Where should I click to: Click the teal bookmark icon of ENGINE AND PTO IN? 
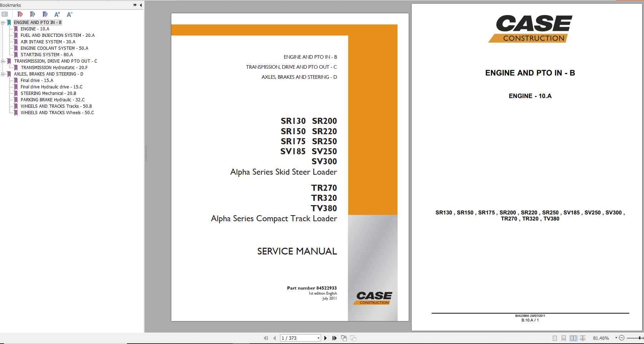coord(9,23)
